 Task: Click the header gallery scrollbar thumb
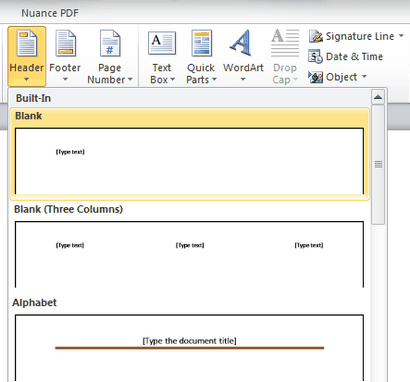click(378, 165)
